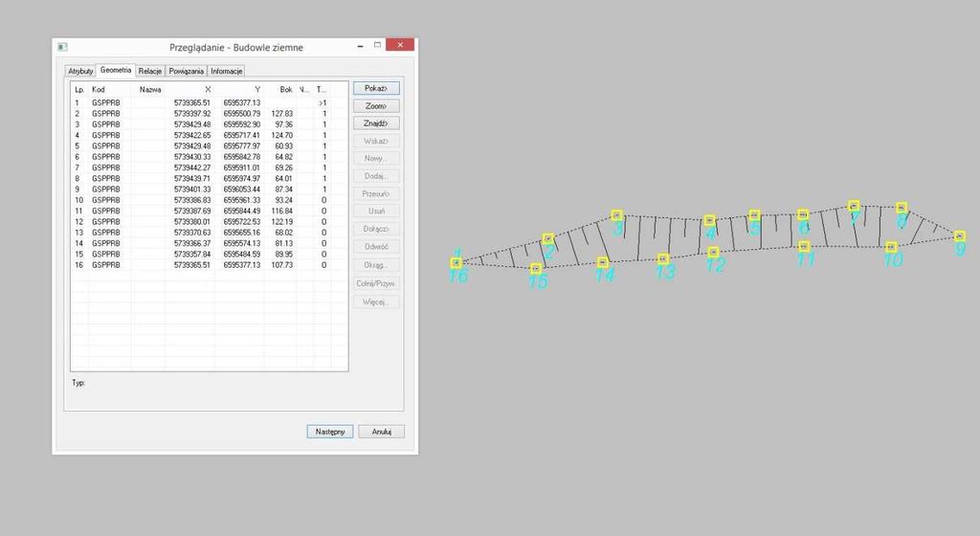This screenshot has height=536, width=980.
Task: Select vertex marker 15 on the drawing
Action: point(536,269)
